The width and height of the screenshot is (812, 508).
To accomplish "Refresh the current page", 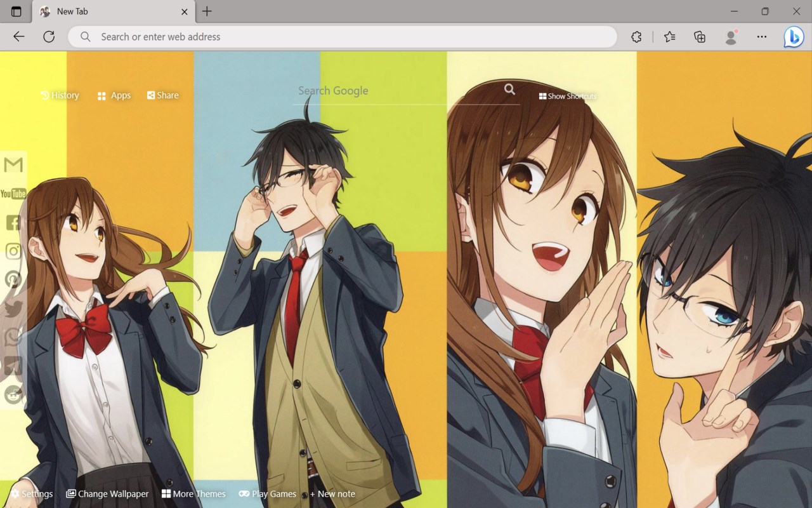I will 49,37.
